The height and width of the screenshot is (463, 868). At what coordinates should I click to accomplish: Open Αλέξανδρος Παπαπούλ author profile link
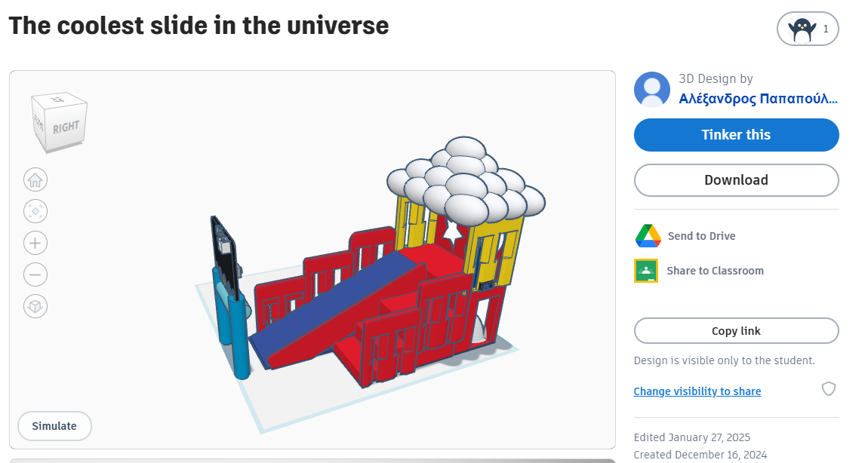click(758, 99)
